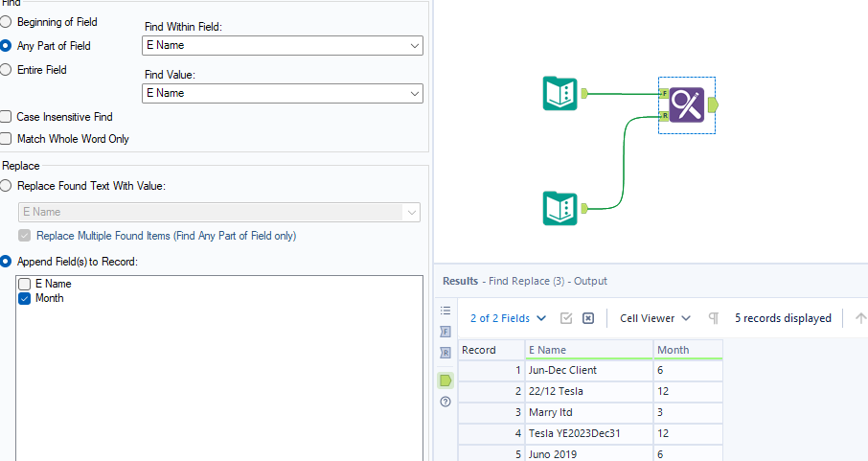This screenshot has height=461, width=868.
Task: View output anchor results in Results panel
Action: point(445,380)
